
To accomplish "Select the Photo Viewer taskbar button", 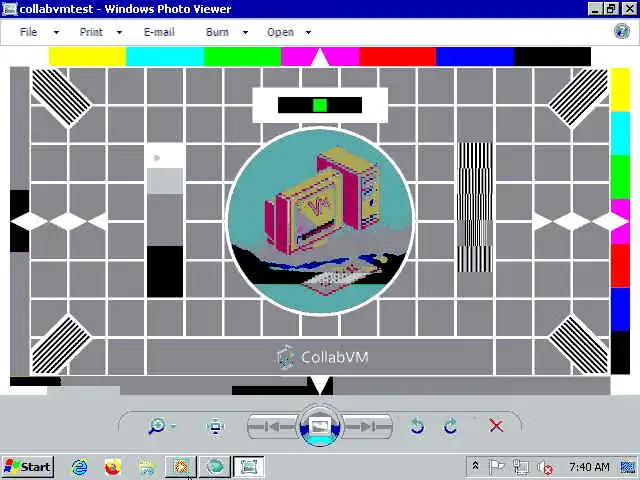I will point(249,467).
